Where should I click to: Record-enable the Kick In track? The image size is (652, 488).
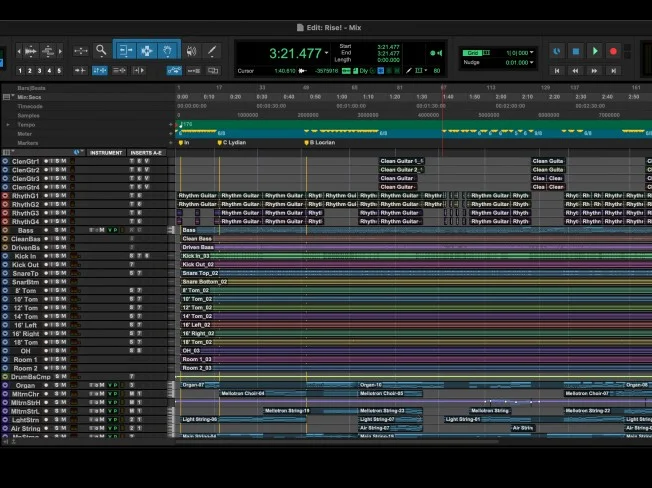[48, 256]
